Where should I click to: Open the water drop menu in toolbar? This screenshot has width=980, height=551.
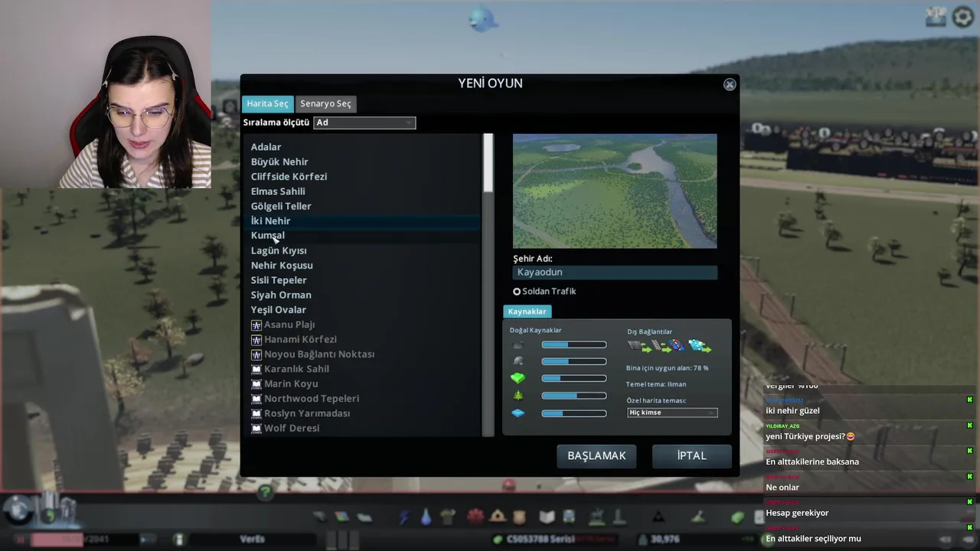click(426, 517)
